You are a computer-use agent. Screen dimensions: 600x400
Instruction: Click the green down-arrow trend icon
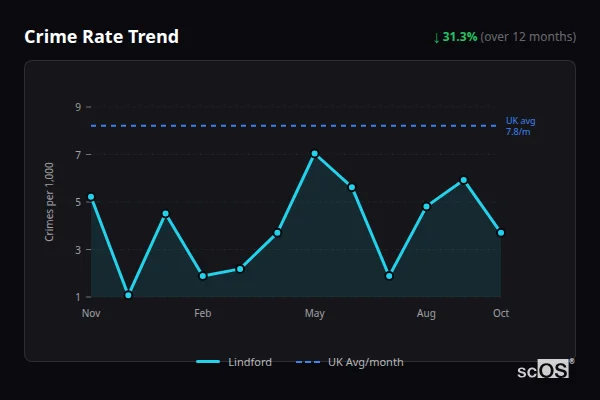436,38
